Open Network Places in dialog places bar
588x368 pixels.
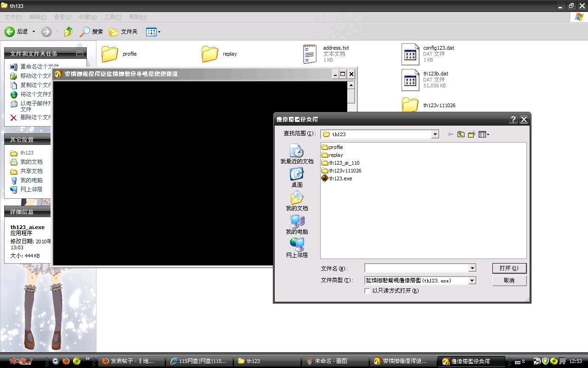click(297, 248)
